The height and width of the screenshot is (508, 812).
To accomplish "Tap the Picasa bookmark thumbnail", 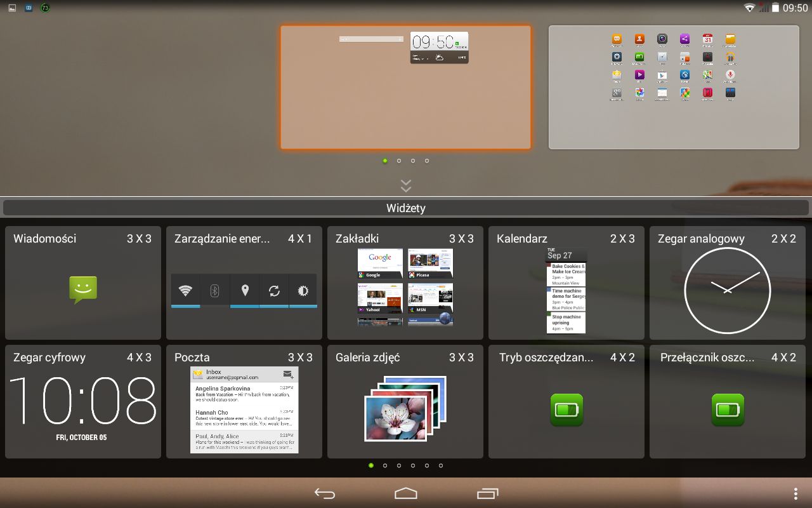I will (430, 264).
